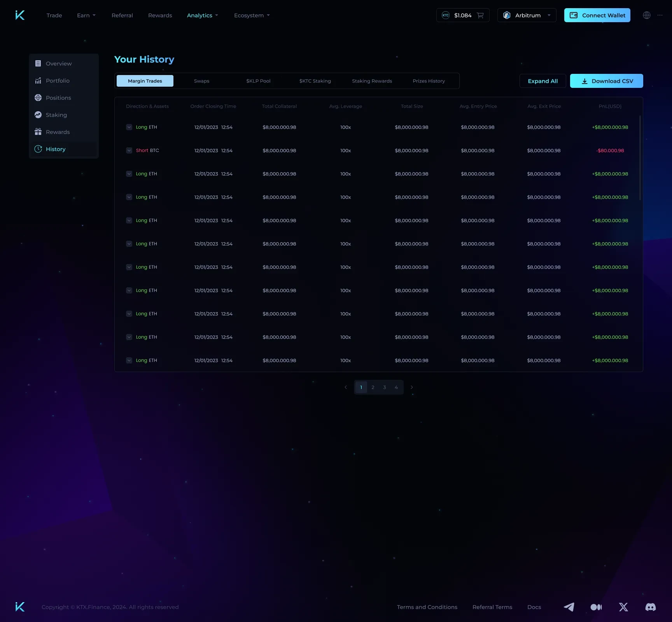Click the Connect Wallet button
Image resolution: width=672 pixels, height=622 pixels.
597,15
